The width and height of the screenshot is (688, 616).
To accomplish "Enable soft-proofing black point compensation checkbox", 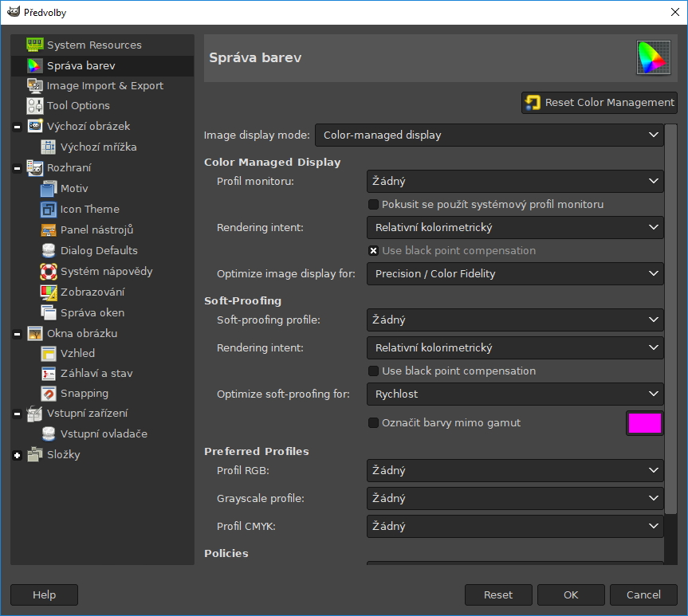I will coord(373,371).
